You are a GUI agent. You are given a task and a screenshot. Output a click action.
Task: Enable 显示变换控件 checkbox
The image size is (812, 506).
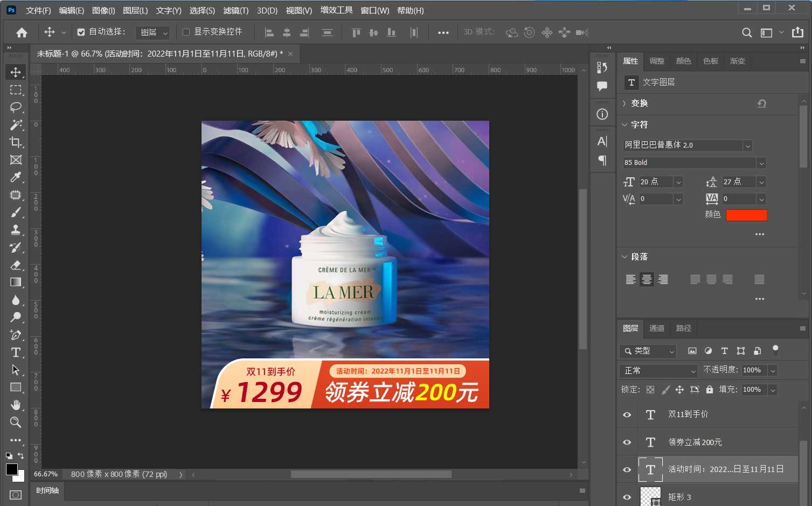coord(185,32)
